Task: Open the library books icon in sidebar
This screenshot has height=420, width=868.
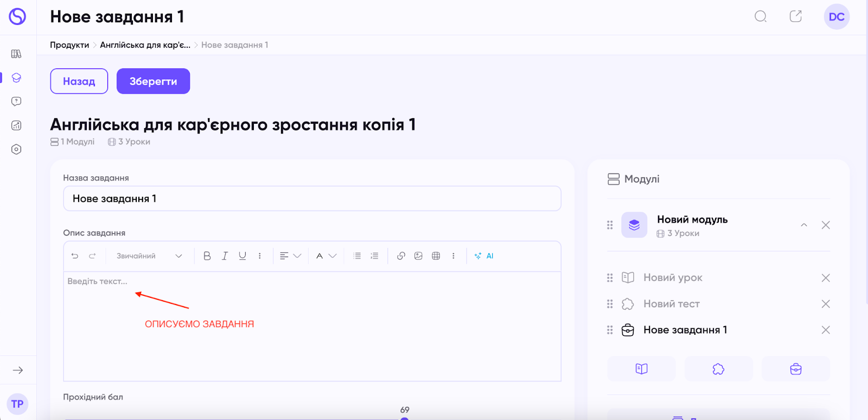Action: 16,54
